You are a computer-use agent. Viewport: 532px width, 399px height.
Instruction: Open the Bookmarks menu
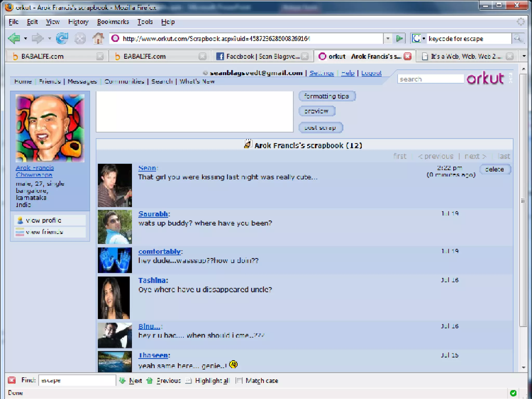pos(113,22)
